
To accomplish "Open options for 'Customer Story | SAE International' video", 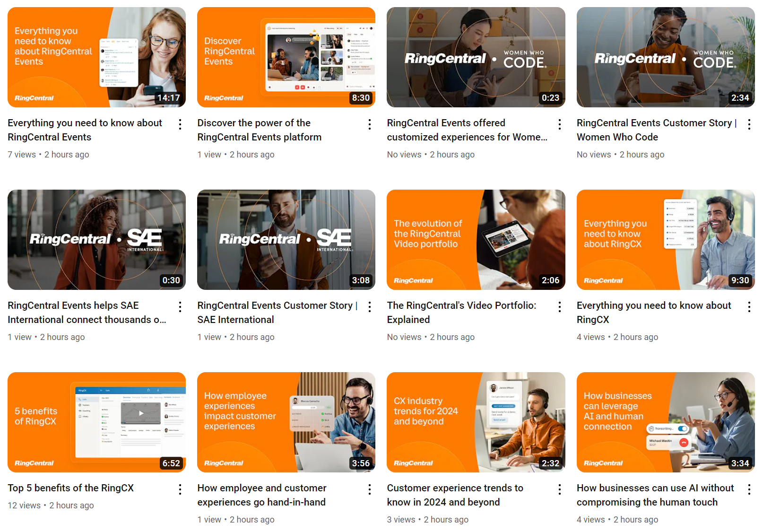I will (x=370, y=307).
